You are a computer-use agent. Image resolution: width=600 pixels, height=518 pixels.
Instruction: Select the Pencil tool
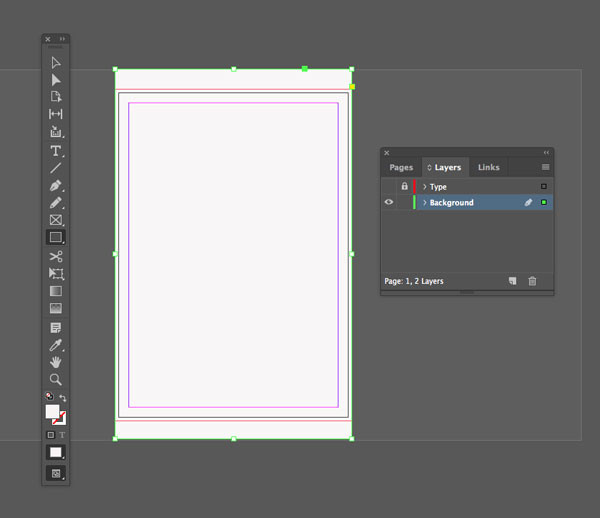pyautogui.click(x=56, y=203)
